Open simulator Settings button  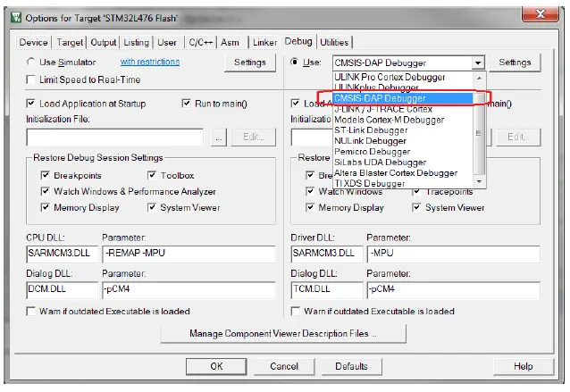pyautogui.click(x=250, y=63)
